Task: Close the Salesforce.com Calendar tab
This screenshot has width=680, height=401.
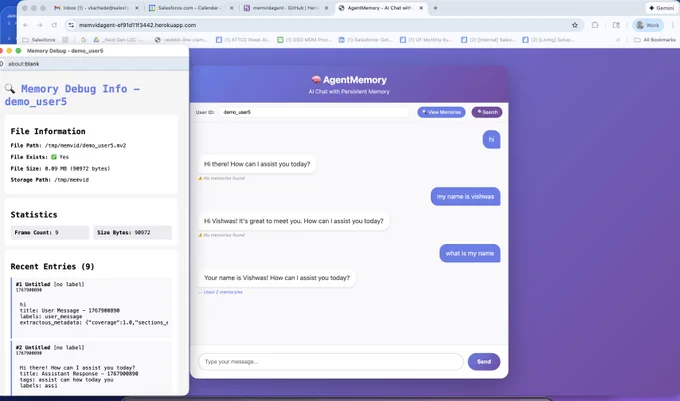Action: click(x=231, y=8)
